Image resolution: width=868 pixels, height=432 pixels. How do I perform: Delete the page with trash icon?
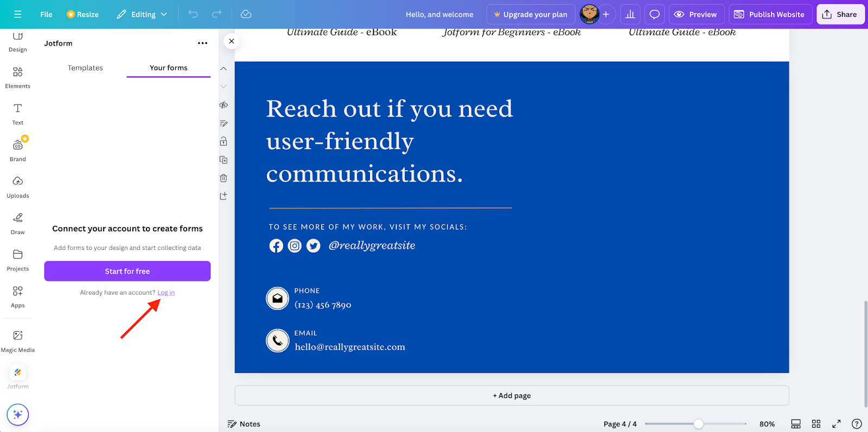[x=224, y=178]
